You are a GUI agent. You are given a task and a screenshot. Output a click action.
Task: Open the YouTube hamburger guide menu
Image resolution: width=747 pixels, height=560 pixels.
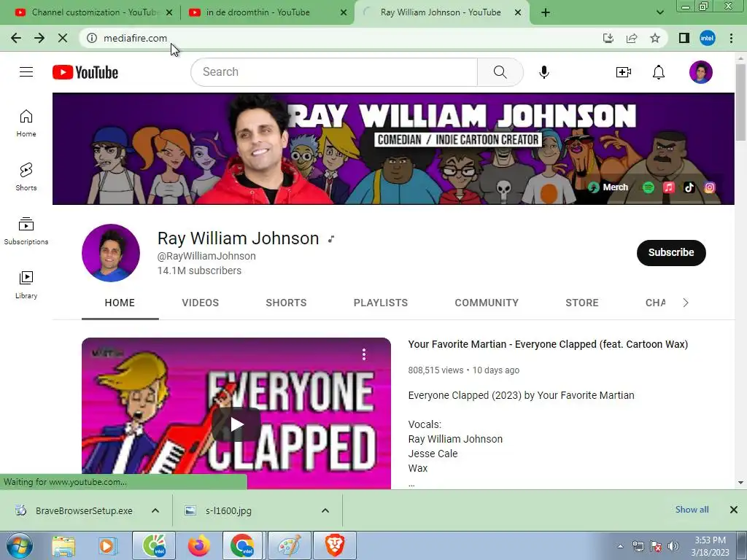26,72
